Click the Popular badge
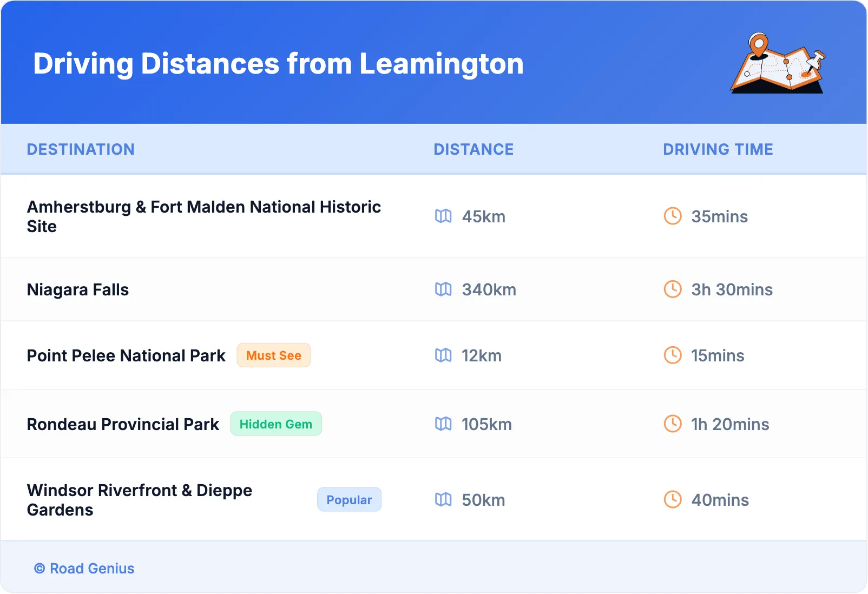Screen dimensions: 868x594 [349, 500]
